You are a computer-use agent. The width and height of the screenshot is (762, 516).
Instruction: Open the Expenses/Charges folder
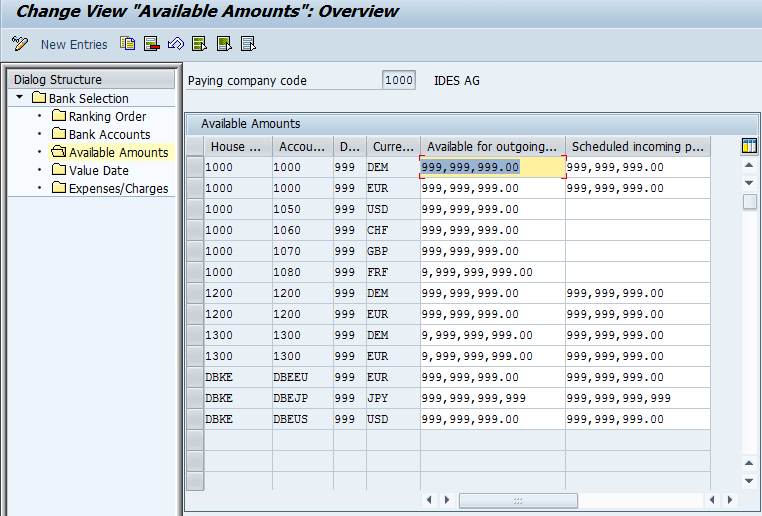coord(118,188)
